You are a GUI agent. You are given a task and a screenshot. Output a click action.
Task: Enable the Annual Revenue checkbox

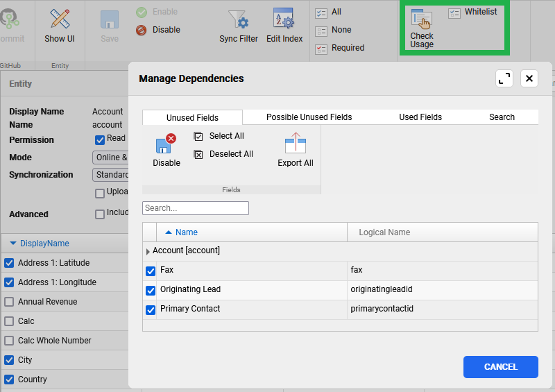[x=9, y=302]
